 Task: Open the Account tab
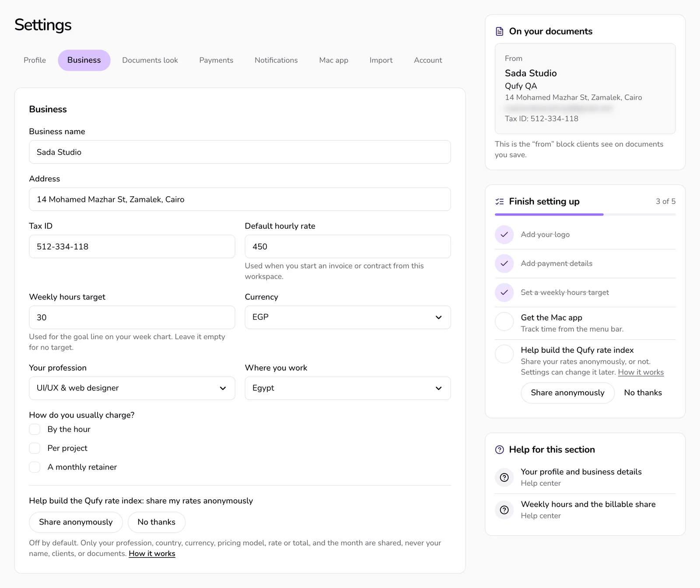428,60
